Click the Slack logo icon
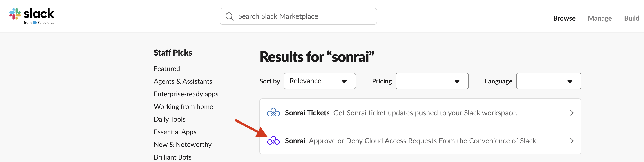Viewport: 644px width, 162px height. tap(15, 14)
